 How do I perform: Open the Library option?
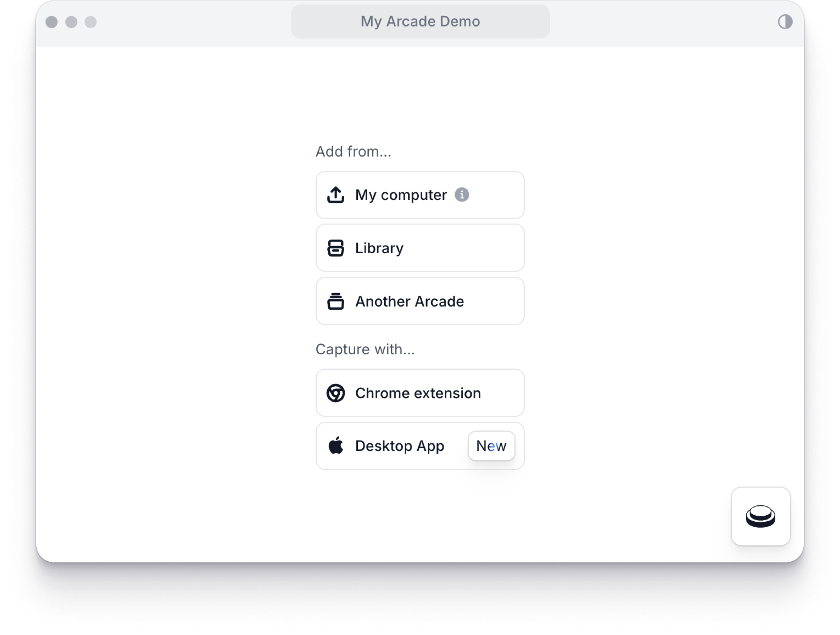coord(419,248)
